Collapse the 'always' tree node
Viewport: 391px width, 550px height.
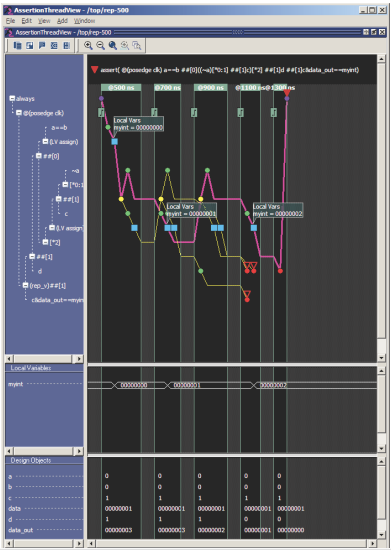(x=12, y=99)
